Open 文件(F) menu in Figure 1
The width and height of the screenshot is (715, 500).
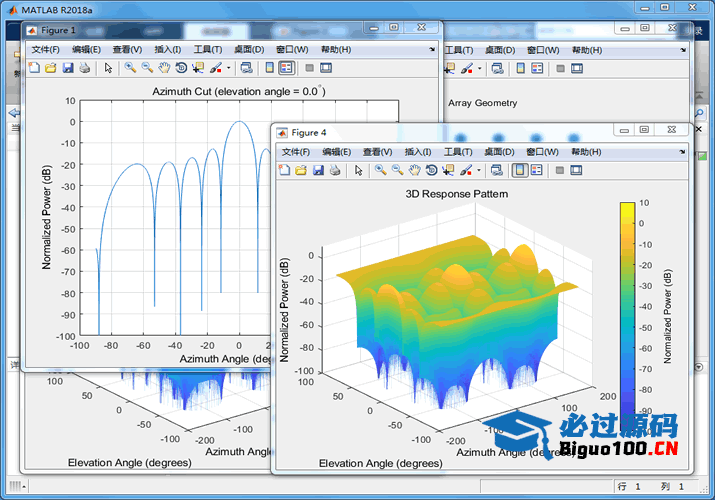click(x=46, y=49)
